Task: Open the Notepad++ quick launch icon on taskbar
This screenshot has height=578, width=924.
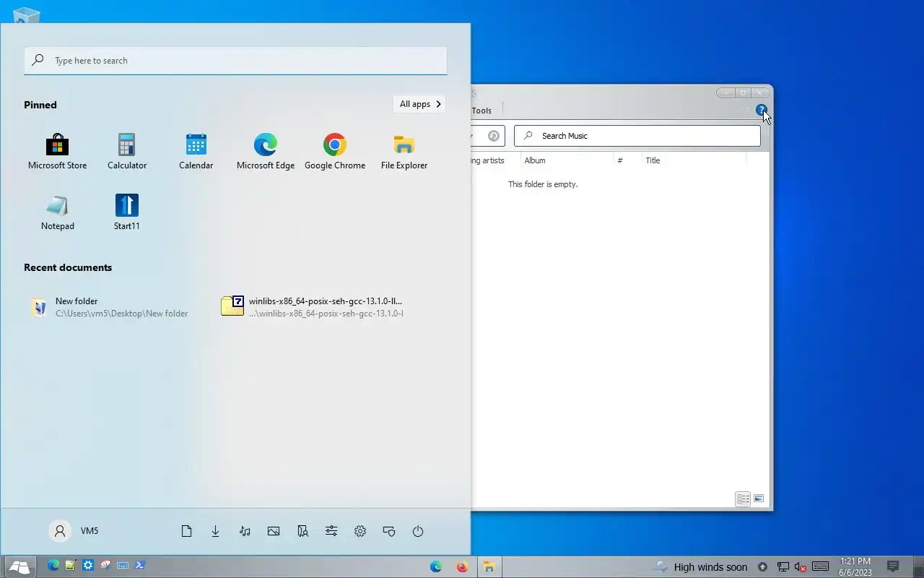Action: [x=70, y=566]
